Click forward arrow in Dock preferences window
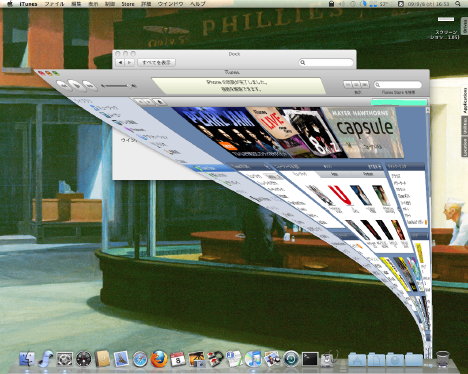The image size is (468, 374). click(x=130, y=62)
